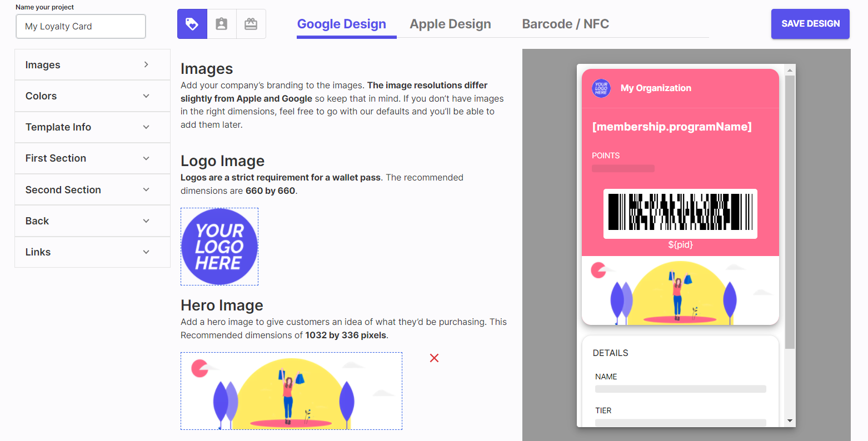
Task: Click the hero illustration in the card preview
Action: pyautogui.click(x=681, y=290)
